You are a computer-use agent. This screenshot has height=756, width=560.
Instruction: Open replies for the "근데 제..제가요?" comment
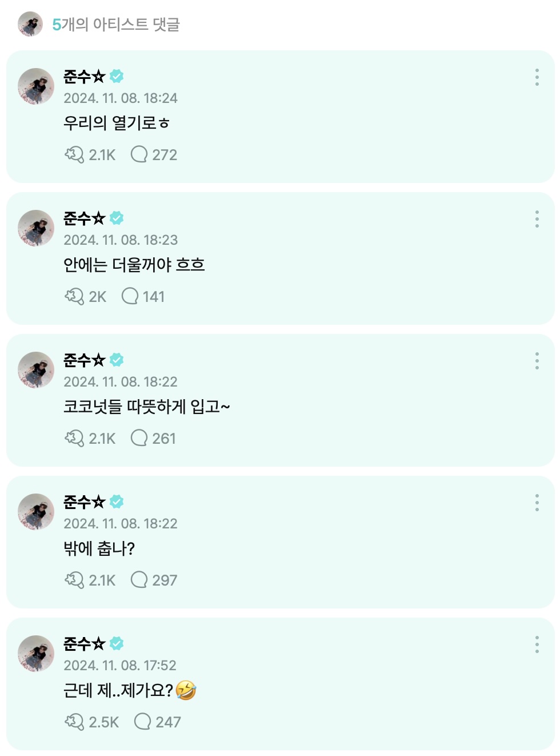pyautogui.click(x=142, y=722)
